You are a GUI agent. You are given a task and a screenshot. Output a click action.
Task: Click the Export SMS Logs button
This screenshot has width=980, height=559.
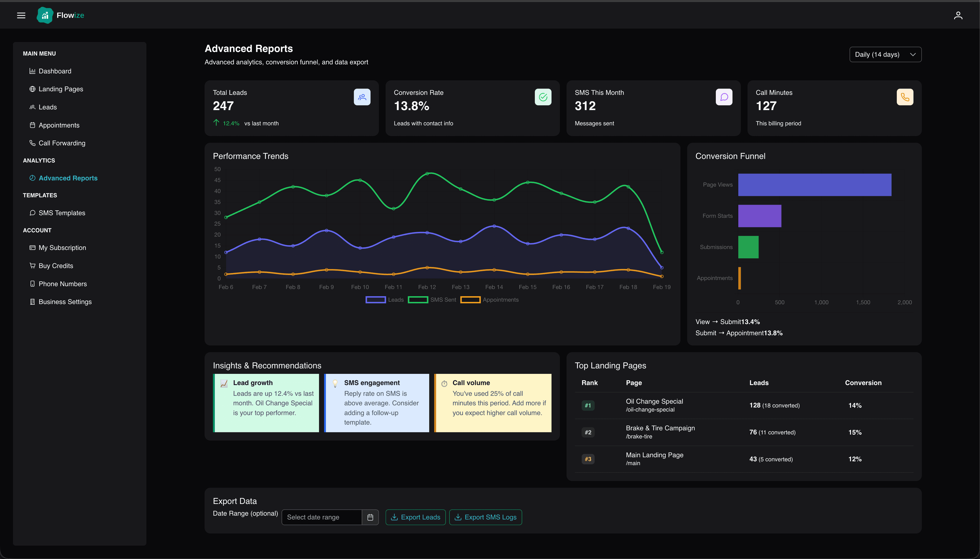[485, 517]
